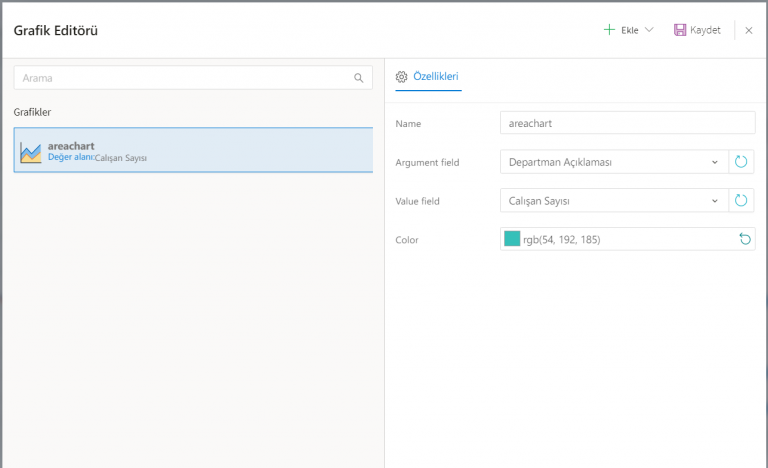The width and height of the screenshot is (768, 468).
Task: Click the Değer alanı link text
Action: [70, 157]
